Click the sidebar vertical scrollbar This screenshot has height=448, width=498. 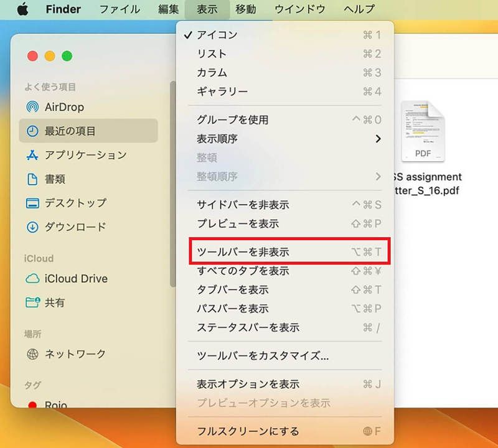click(173, 184)
